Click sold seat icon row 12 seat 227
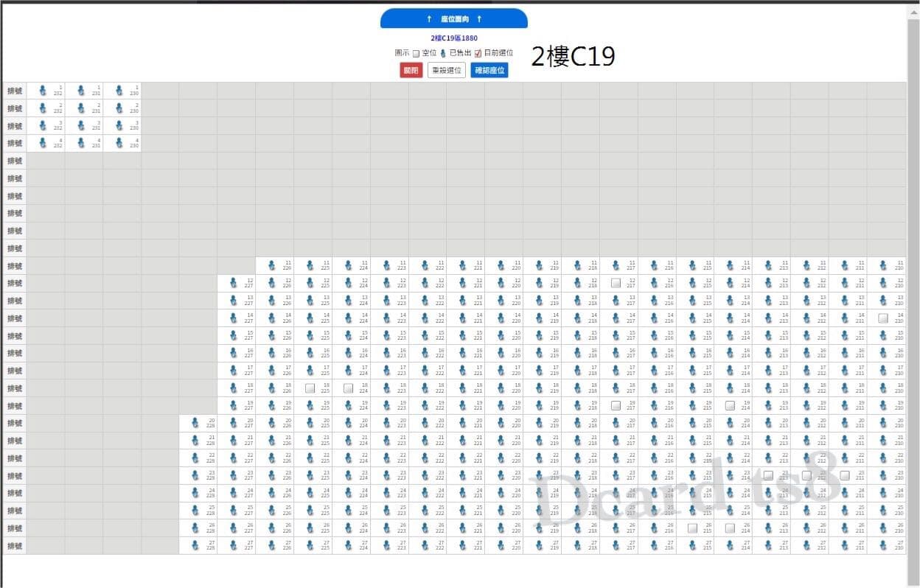 click(233, 283)
